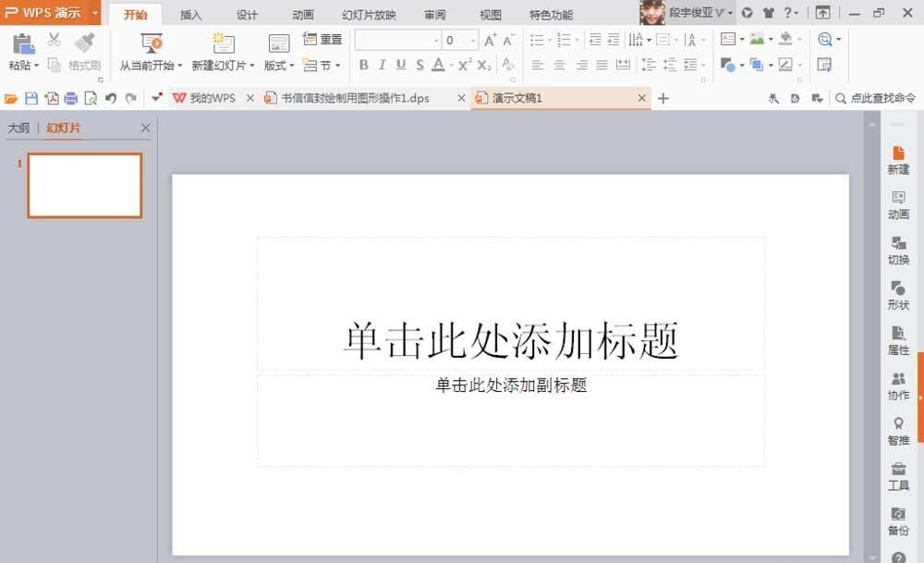The height and width of the screenshot is (563, 924).
Task: Apply superscript formatting
Action: [x=466, y=65]
